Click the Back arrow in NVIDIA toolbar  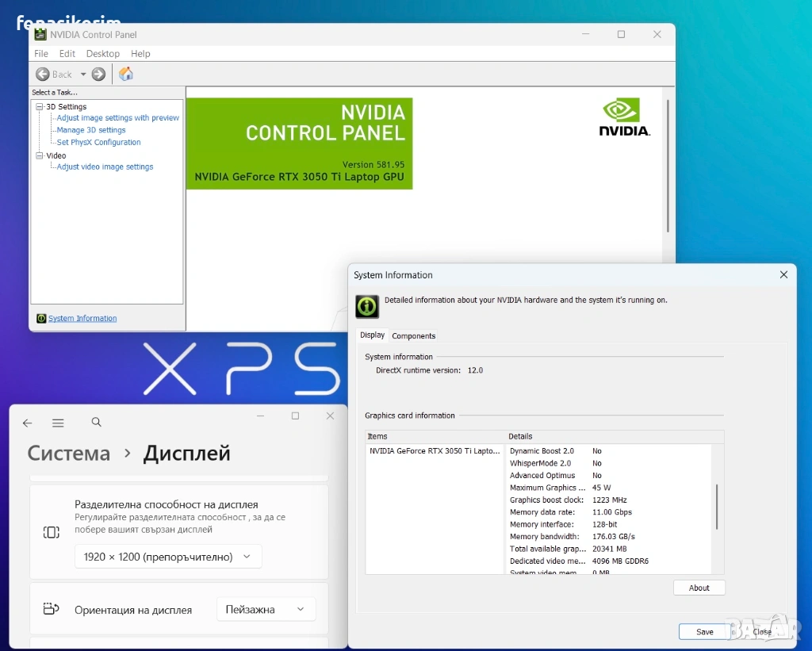pos(43,75)
